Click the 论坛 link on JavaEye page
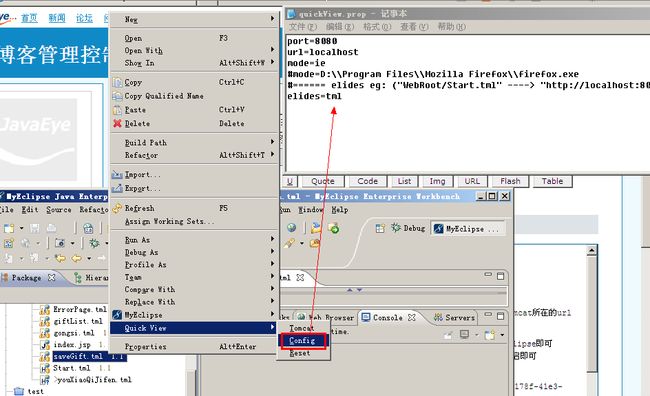 [x=84, y=18]
